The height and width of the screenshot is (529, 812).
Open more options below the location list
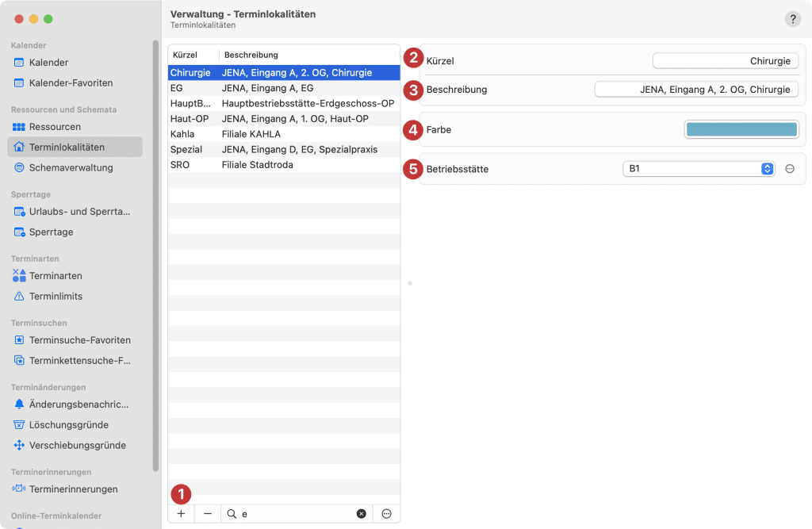pyautogui.click(x=387, y=514)
